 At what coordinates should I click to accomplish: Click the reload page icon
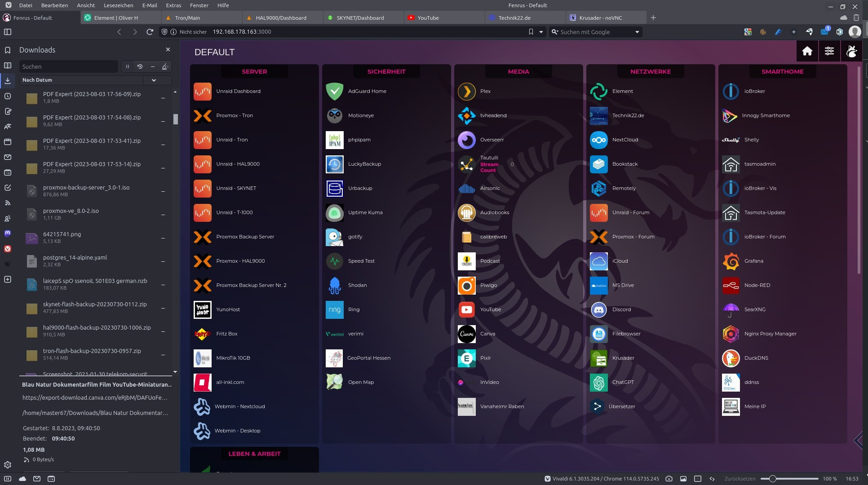click(x=150, y=32)
